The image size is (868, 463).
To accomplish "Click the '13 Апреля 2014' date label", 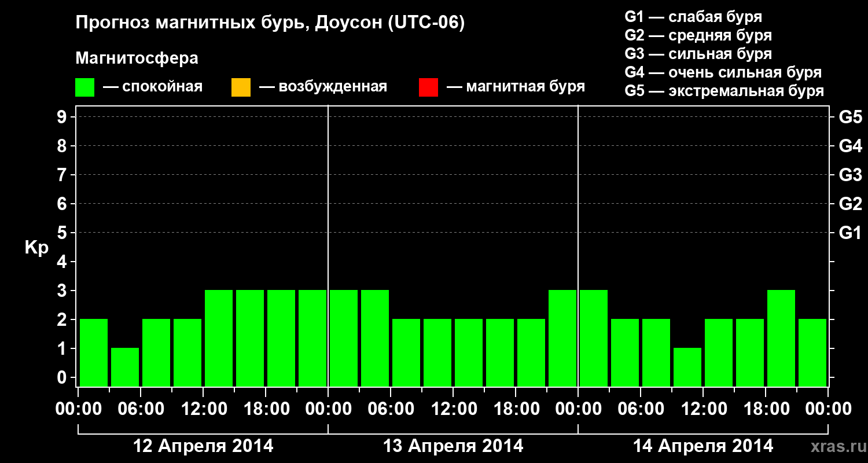I will 453,446.
